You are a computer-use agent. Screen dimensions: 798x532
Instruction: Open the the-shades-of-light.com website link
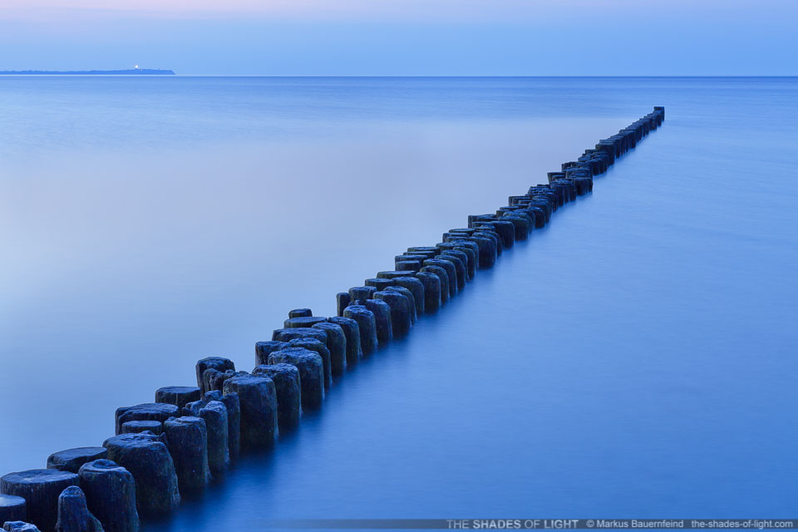[x=741, y=525]
